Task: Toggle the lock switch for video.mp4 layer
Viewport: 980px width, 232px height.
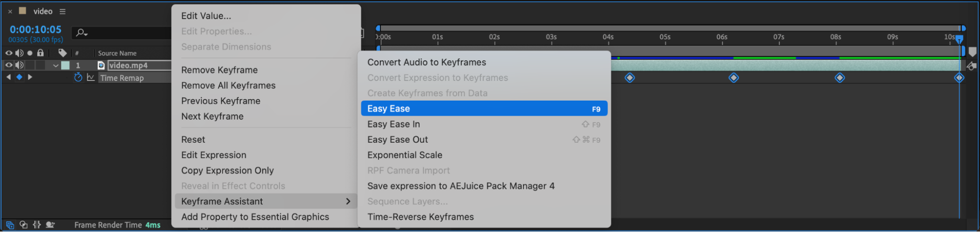Action: 41,65
